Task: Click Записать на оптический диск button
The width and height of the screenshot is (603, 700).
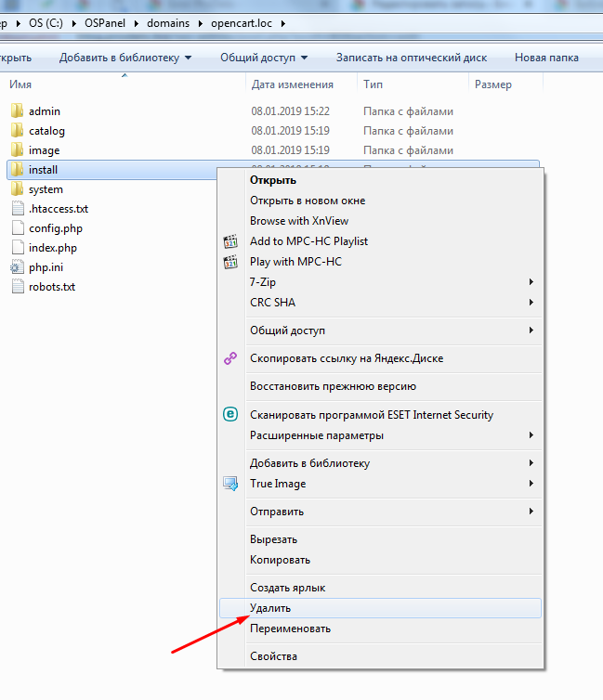Action: 411,58
